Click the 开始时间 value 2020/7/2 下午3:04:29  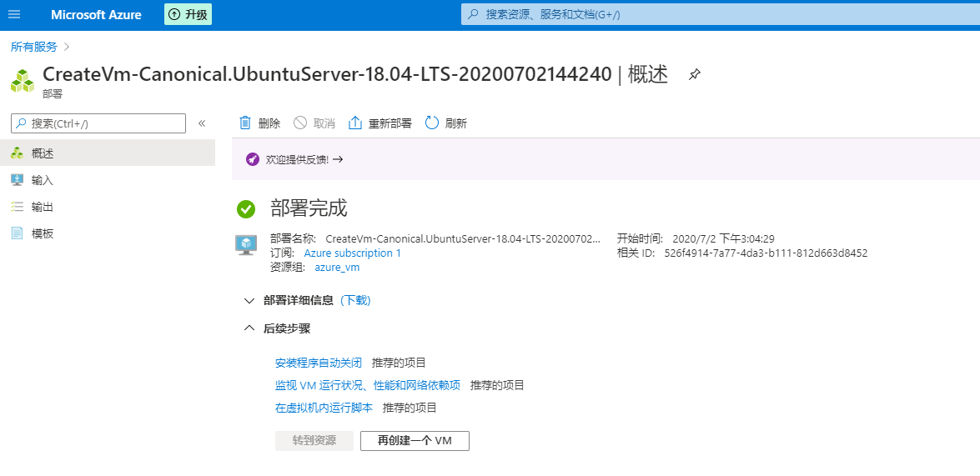click(724, 238)
